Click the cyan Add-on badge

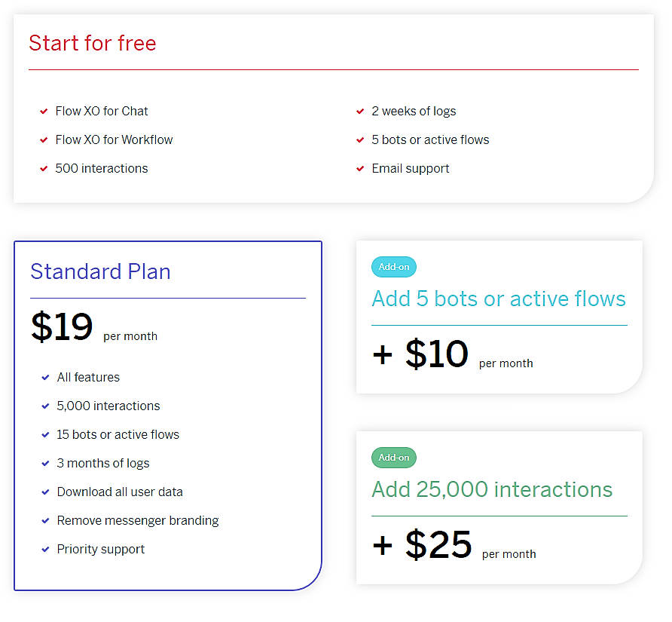click(393, 267)
